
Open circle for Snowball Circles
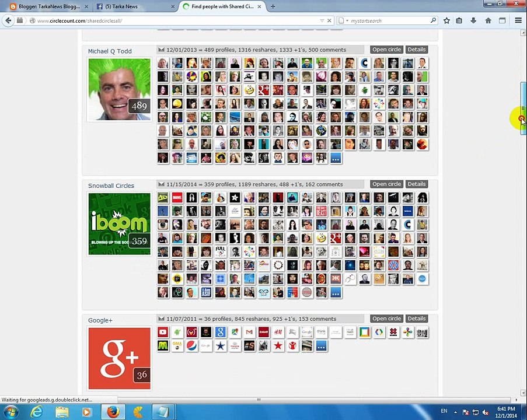pyautogui.click(x=386, y=184)
